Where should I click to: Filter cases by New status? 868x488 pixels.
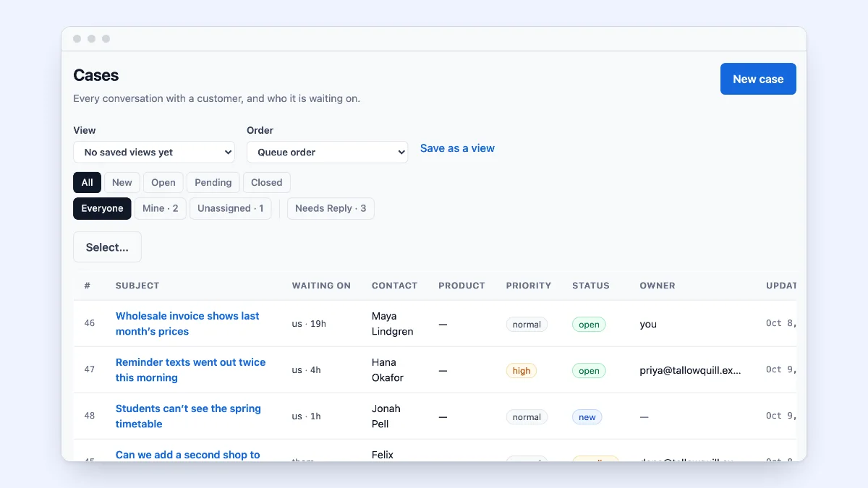(122, 182)
